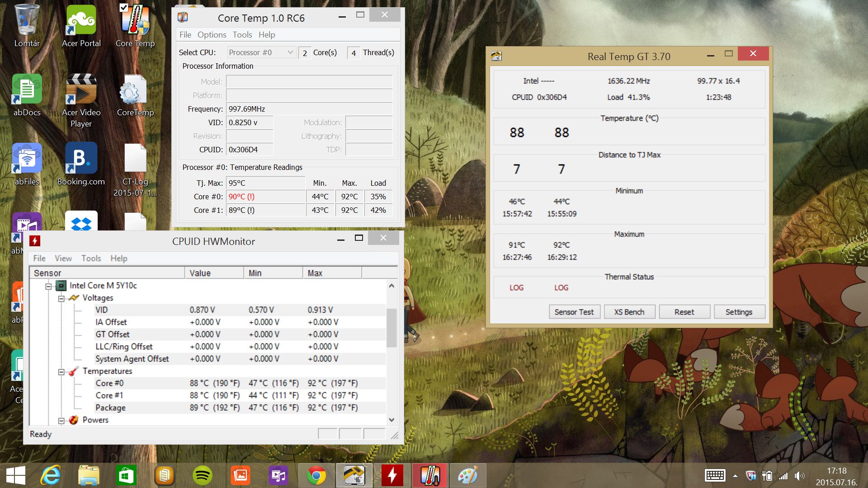
Task: Collapse the Temperatures tree node
Action: tap(61, 372)
